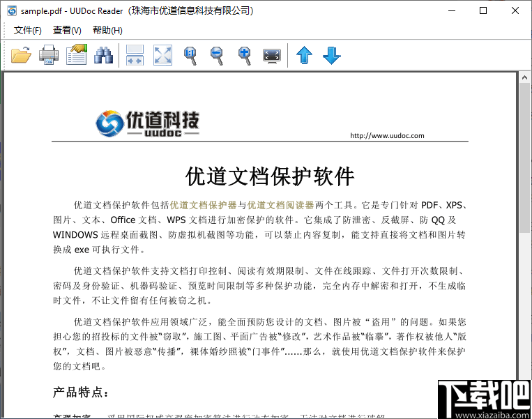Zoom in with the plus magnifier
The height and width of the screenshot is (419, 532).
245,56
